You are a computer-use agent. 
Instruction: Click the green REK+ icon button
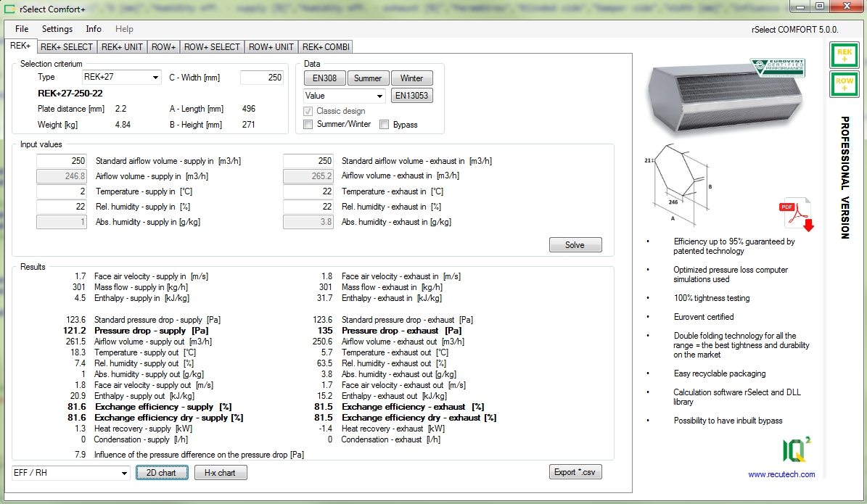tap(845, 57)
